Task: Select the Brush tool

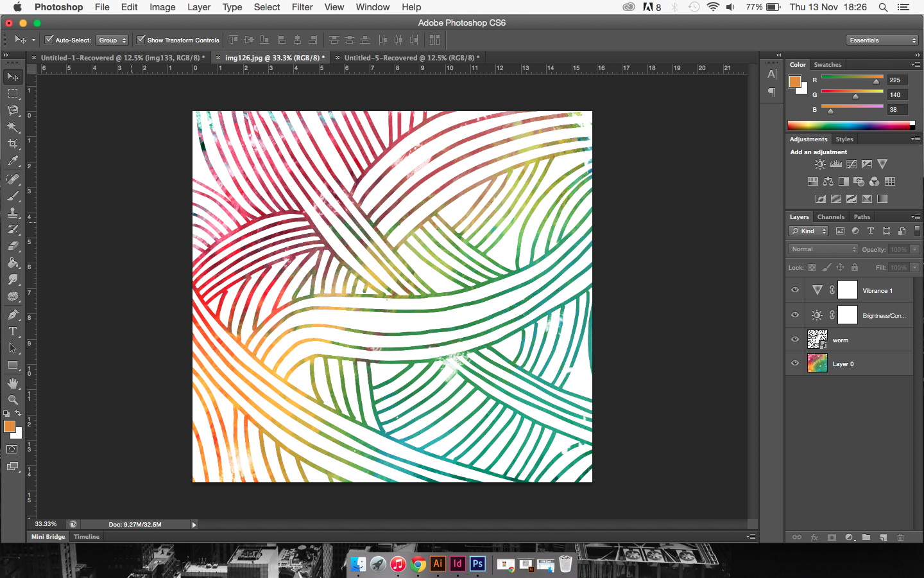Action: (x=13, y=196)
